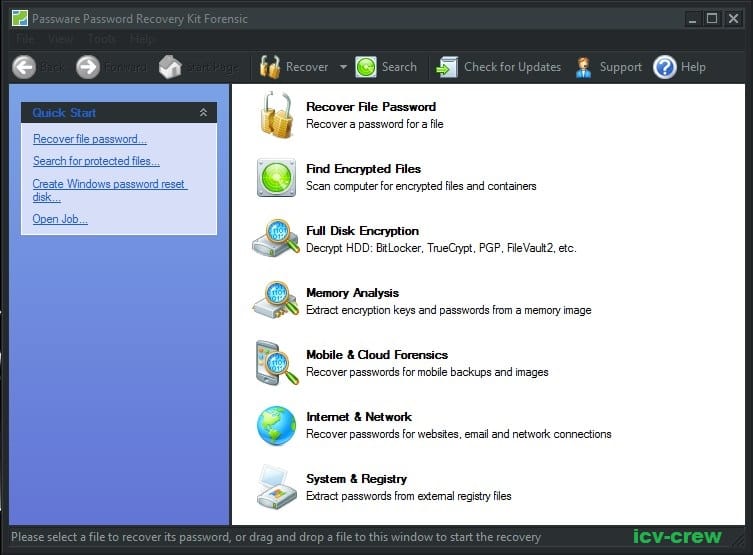Click 'Extract passwords from external registry files'
753x555 pixels.
pos(409,496)
